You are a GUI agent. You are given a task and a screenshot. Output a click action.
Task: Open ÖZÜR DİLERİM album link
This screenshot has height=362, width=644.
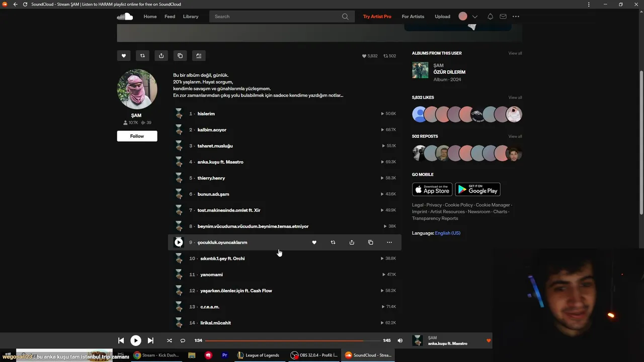[449, 72]
